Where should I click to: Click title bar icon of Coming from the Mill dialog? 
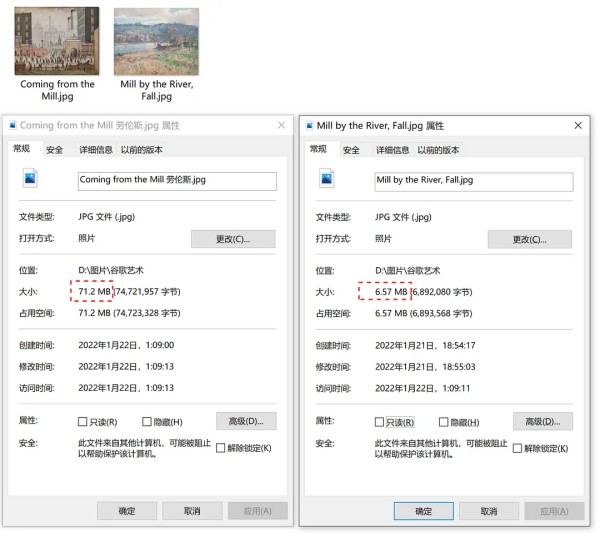point(12,126)
